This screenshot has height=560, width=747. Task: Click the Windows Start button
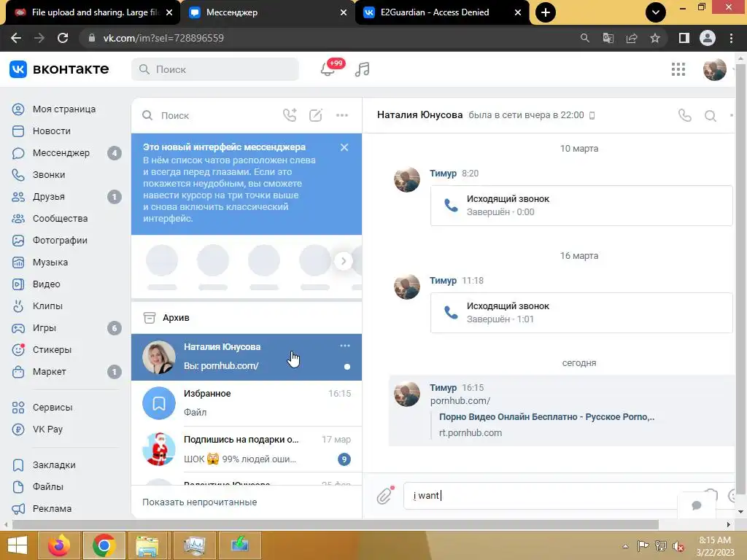(18, 545)
